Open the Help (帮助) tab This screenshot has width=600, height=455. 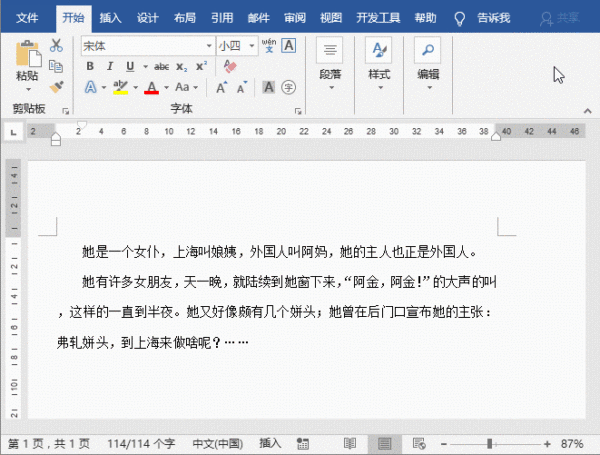pyautogui.click(x=426, y=18)
